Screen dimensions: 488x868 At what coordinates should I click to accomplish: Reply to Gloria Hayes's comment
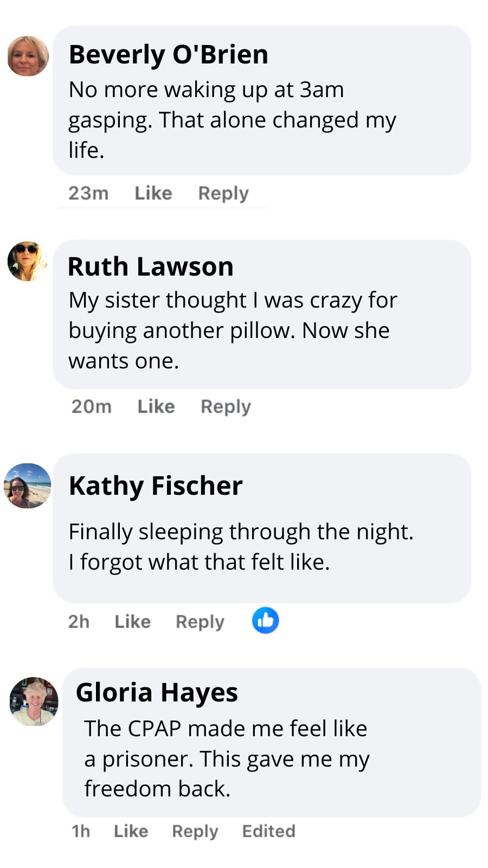(x=195, y=831)
